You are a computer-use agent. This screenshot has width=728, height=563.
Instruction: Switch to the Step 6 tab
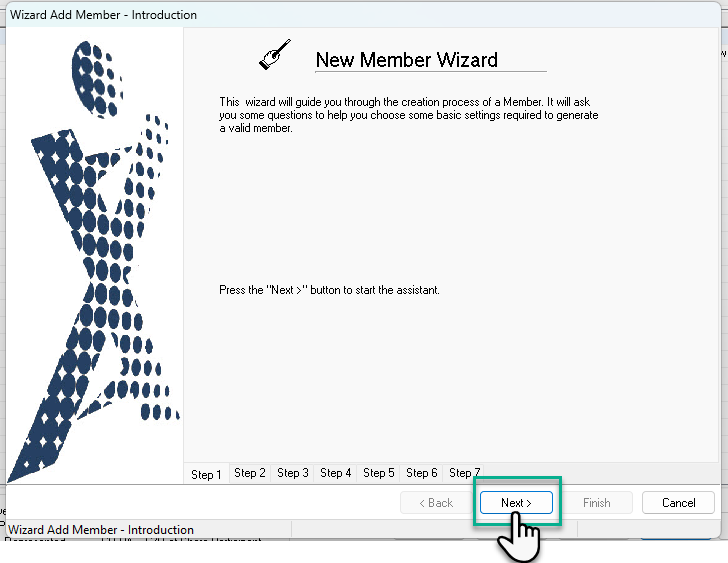422,473
